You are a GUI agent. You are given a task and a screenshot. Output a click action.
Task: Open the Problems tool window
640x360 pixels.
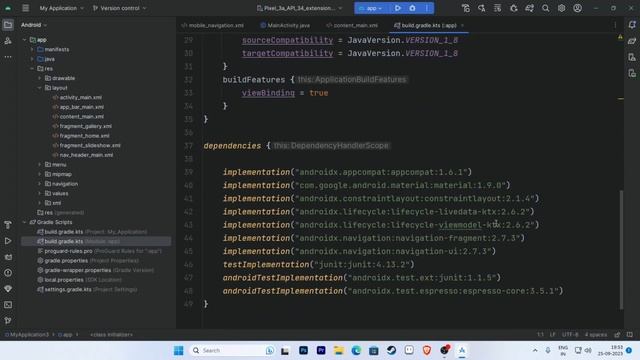(8, 273)
